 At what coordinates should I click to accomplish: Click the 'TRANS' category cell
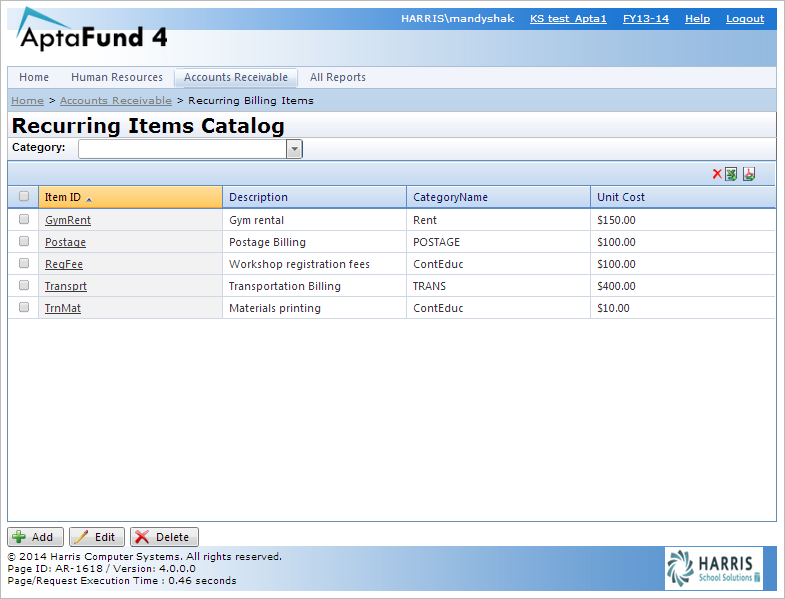click(x=498, y=286)
